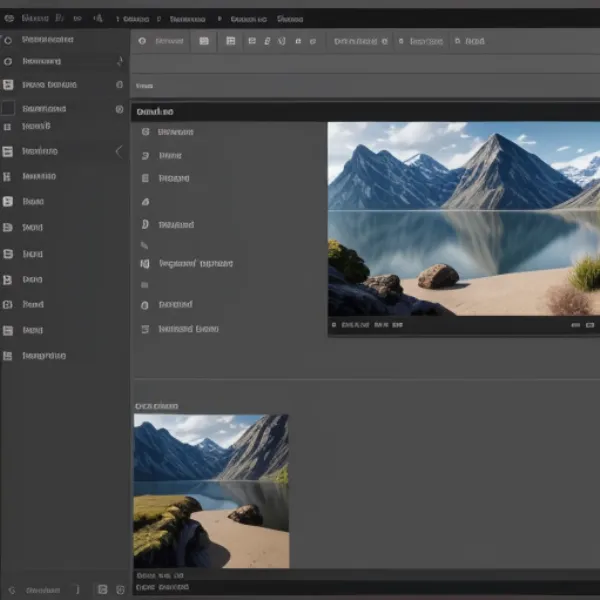Open the dropdown in the middle of the top toolbar
This screenshot has width=600, height=600.
click(360, 41)
